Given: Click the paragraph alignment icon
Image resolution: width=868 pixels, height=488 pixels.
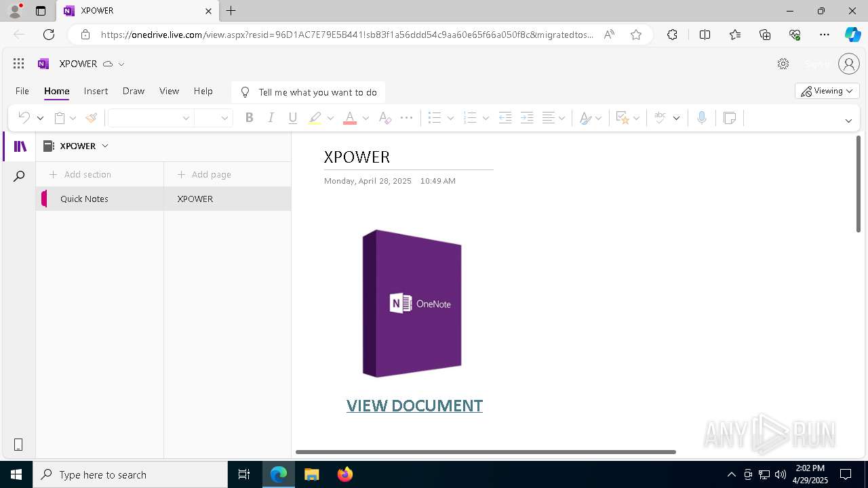Looking at the screenshot, I should 549,118.
